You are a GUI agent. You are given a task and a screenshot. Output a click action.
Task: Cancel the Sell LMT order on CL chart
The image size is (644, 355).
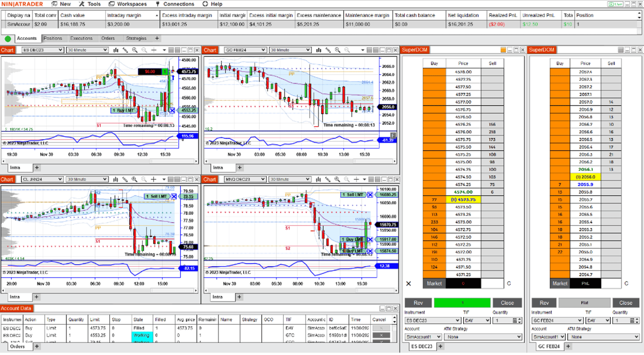174,196
